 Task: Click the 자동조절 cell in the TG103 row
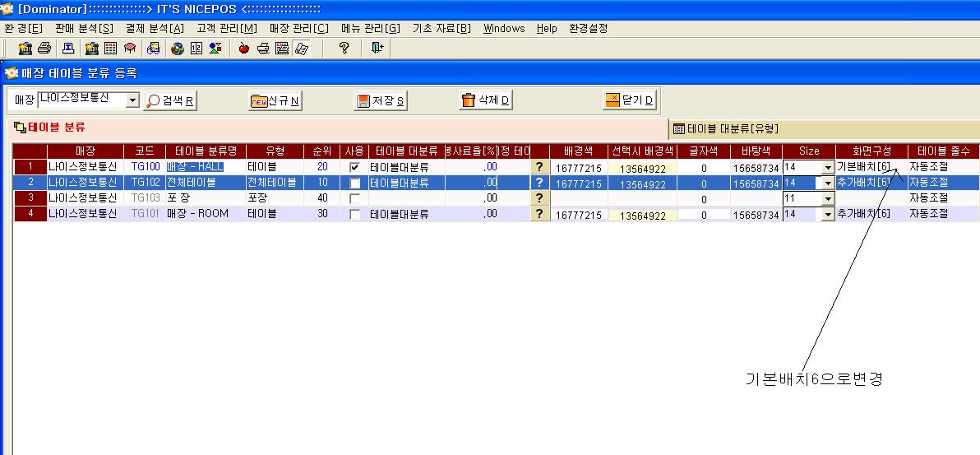click(x=944, y=198)
